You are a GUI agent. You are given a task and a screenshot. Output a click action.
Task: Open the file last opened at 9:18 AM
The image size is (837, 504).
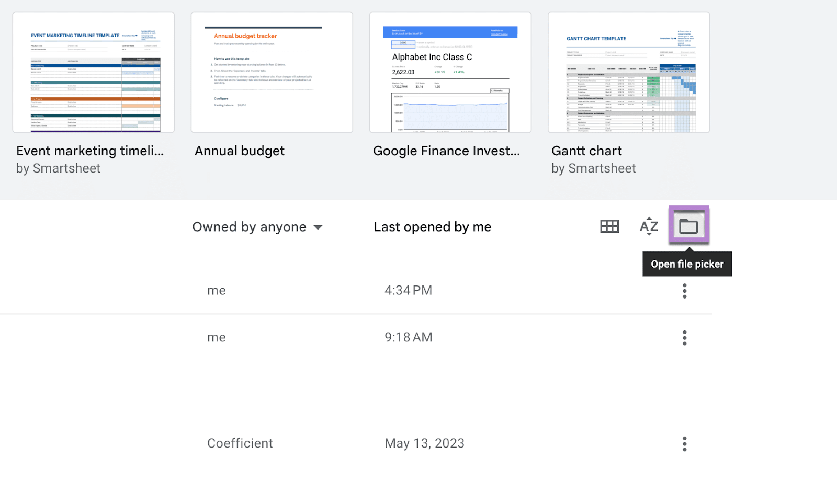click(x=408, y=338)
